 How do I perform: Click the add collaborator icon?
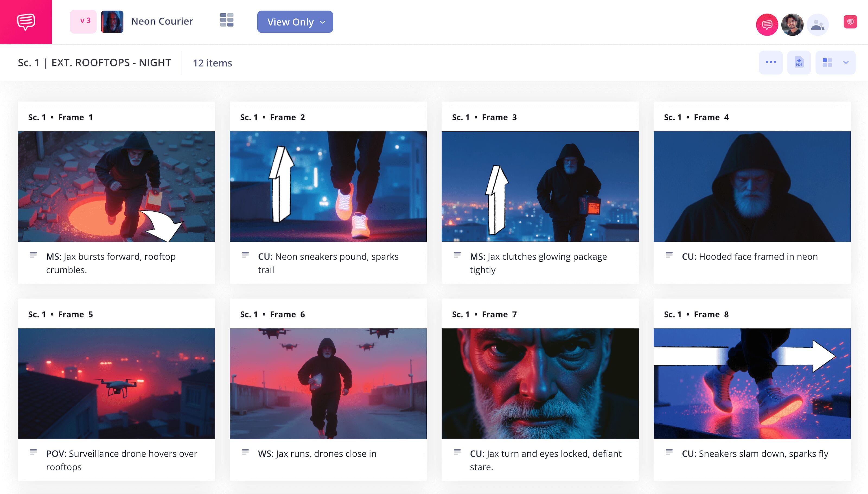(x=818, y=24)
